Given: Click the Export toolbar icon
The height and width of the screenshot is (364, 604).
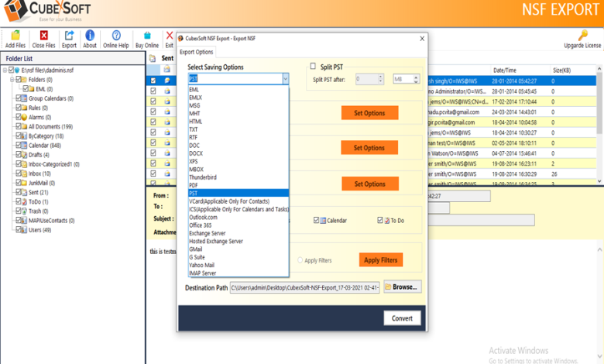Looking at the screenshot, I should pyautogui.click(x=70, y=36).
